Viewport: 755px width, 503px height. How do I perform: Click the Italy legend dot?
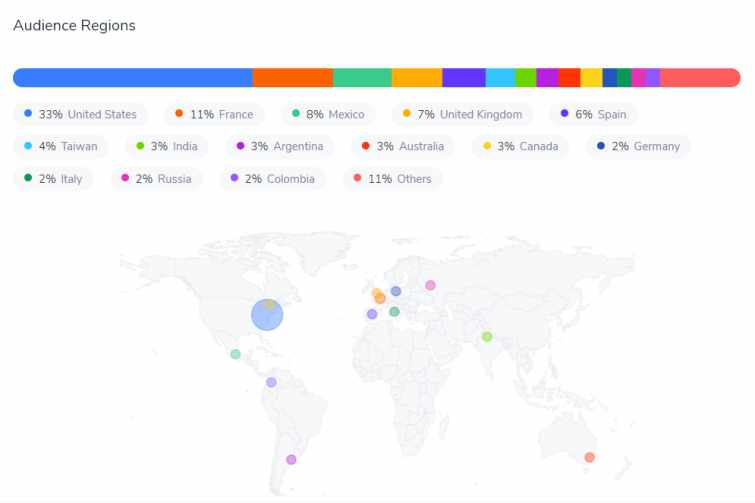[28, 178]
